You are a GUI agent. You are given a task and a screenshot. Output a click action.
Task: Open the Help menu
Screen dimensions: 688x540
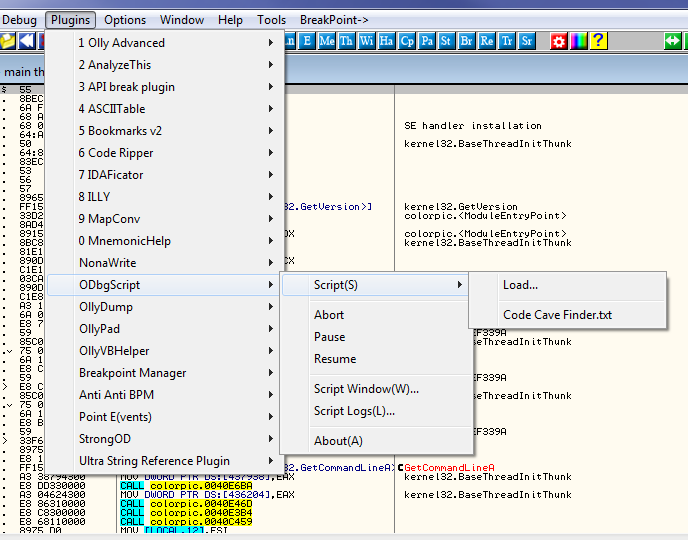pos(230,20)
